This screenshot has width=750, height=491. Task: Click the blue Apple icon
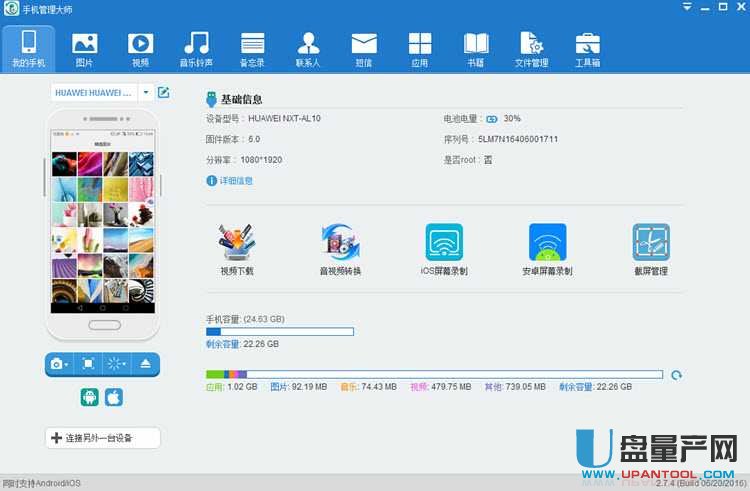click(x=114, y=397)
